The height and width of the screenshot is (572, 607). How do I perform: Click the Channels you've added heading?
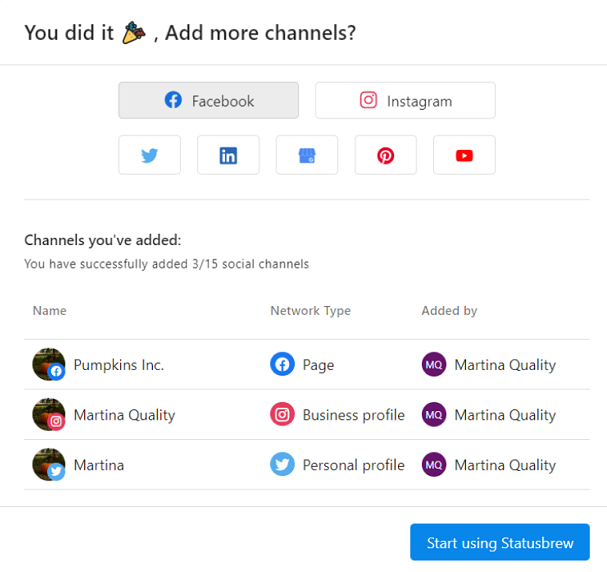[103, 240]
